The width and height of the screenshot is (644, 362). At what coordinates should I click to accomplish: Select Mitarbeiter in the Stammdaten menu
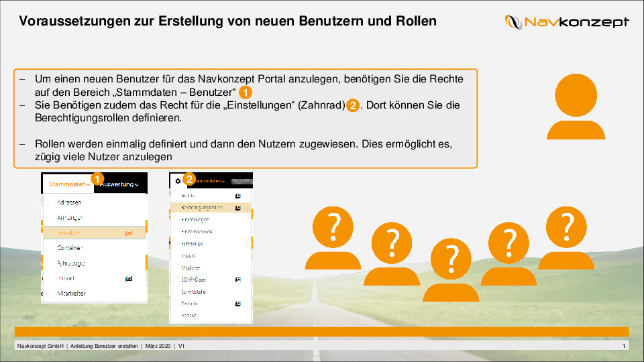click(x=71, y=294)
